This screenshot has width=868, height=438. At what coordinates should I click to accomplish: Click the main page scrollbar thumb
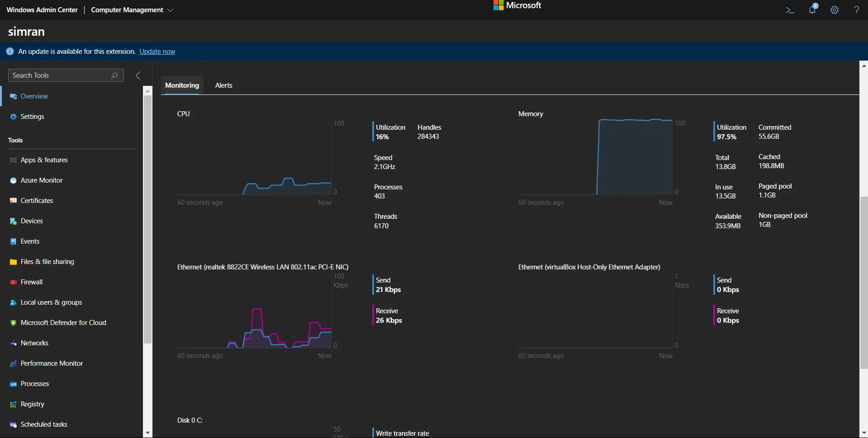pyautogui.click(x=864, y=283)
